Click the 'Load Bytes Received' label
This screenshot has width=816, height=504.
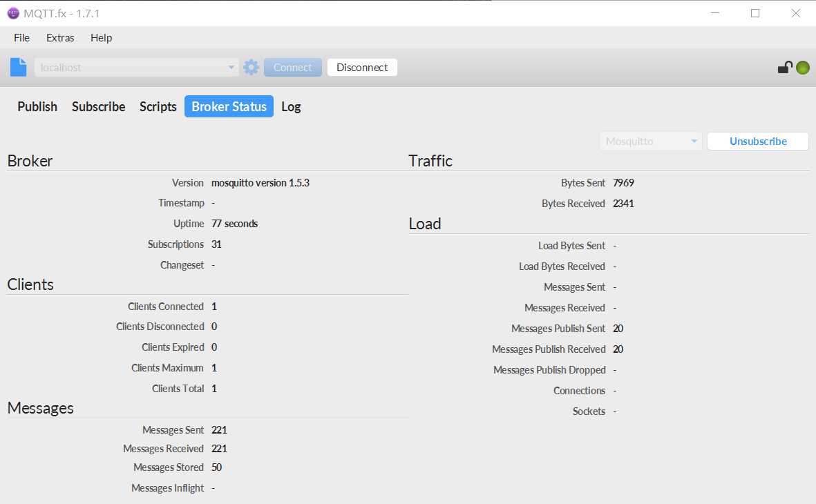tap(562, 266)
